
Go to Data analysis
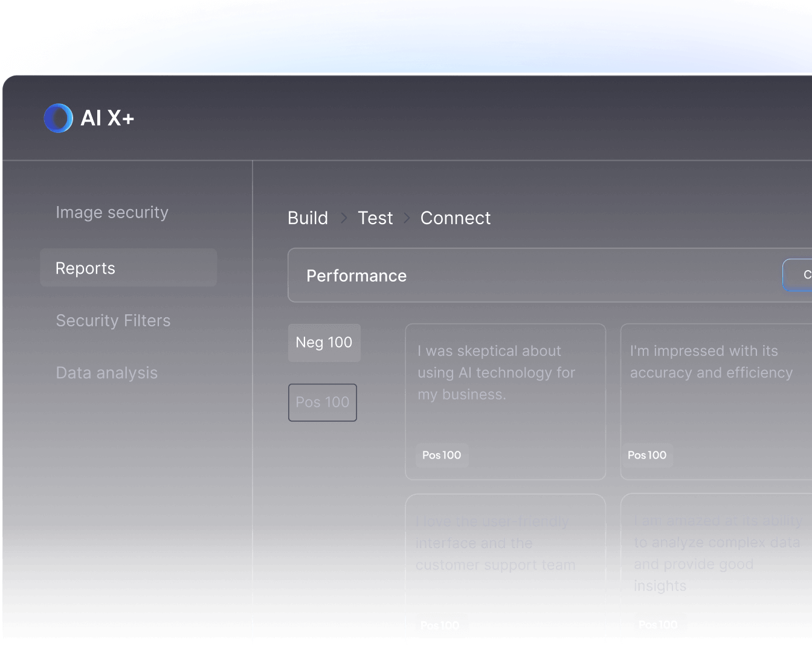coord(106,372)
